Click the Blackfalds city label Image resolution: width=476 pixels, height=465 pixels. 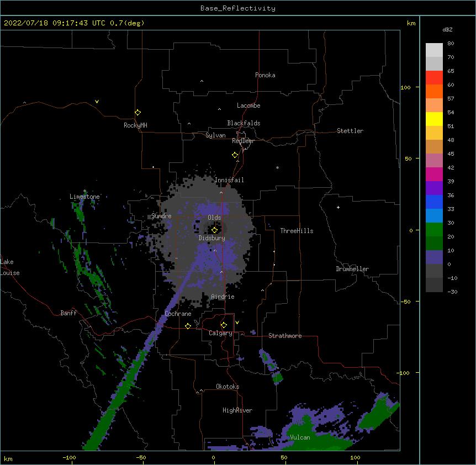[244, 123]
